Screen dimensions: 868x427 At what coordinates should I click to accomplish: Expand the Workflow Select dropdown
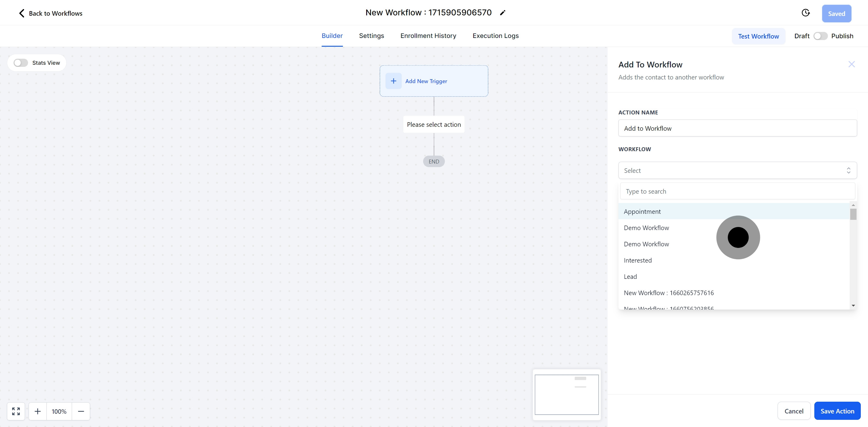tap(737, 170)
